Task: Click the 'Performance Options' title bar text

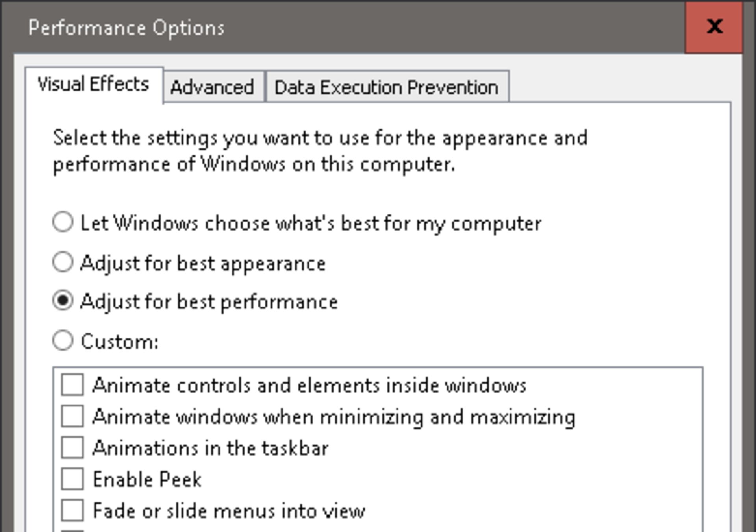Action: click(x=126, y=28)
